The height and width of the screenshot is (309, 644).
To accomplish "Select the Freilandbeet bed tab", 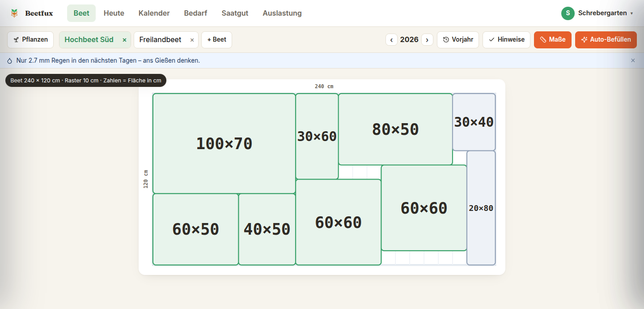I will [160, 40].
